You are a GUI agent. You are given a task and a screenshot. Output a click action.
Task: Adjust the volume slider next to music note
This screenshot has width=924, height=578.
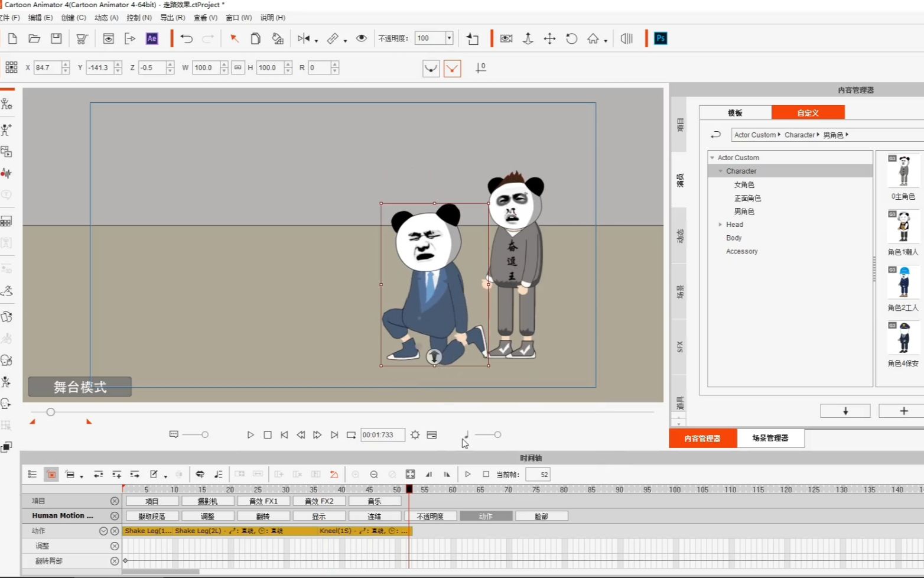click(497, 434)
